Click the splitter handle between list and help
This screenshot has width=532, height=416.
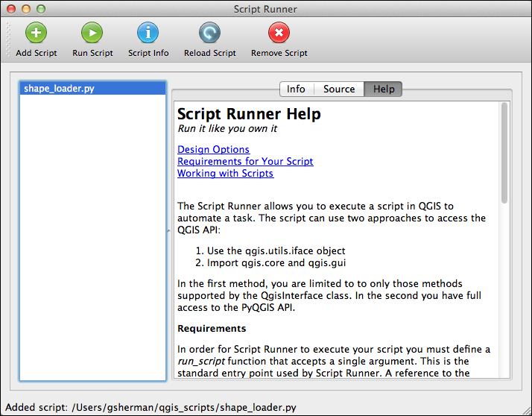(168, 231)
